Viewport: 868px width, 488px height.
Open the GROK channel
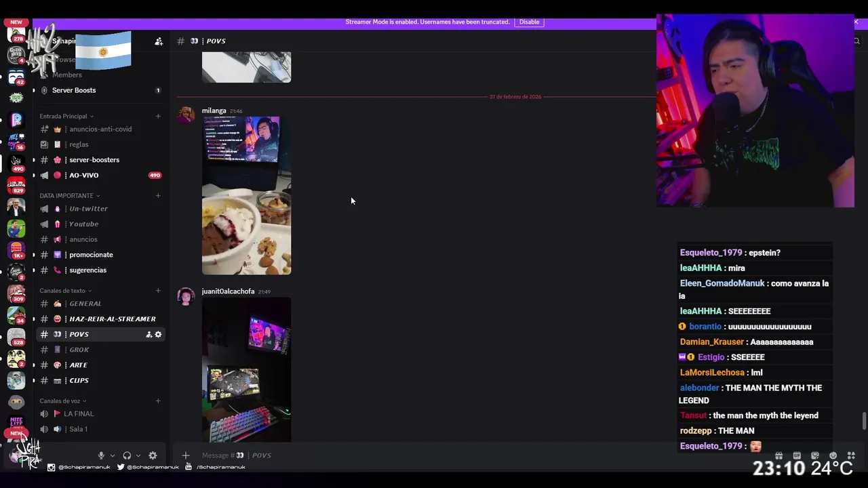(100, 350)
